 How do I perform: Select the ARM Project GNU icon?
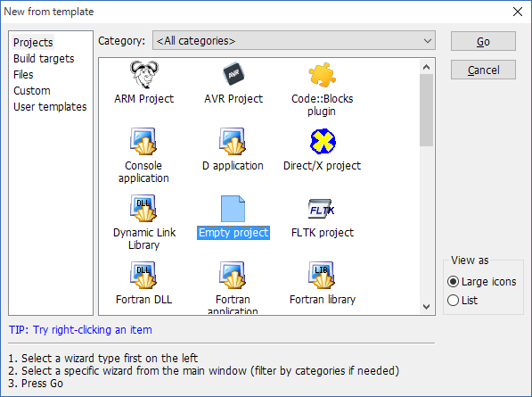coord(144,75)
